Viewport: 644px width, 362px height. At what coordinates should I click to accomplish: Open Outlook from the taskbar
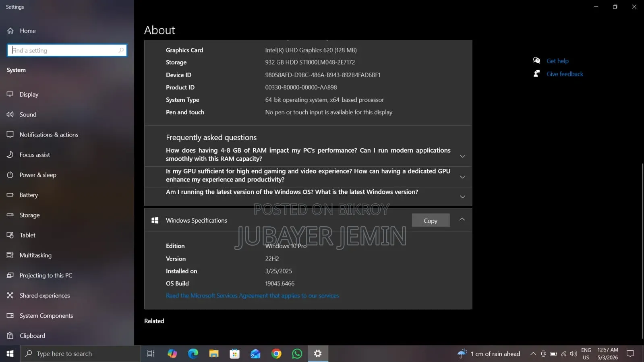click(255, 354)
